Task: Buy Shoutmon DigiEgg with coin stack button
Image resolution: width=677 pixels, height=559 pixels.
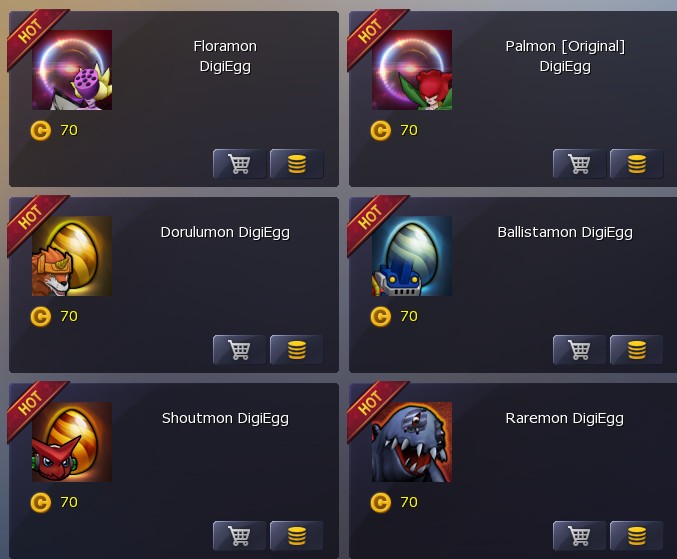Action: [297, 536]
